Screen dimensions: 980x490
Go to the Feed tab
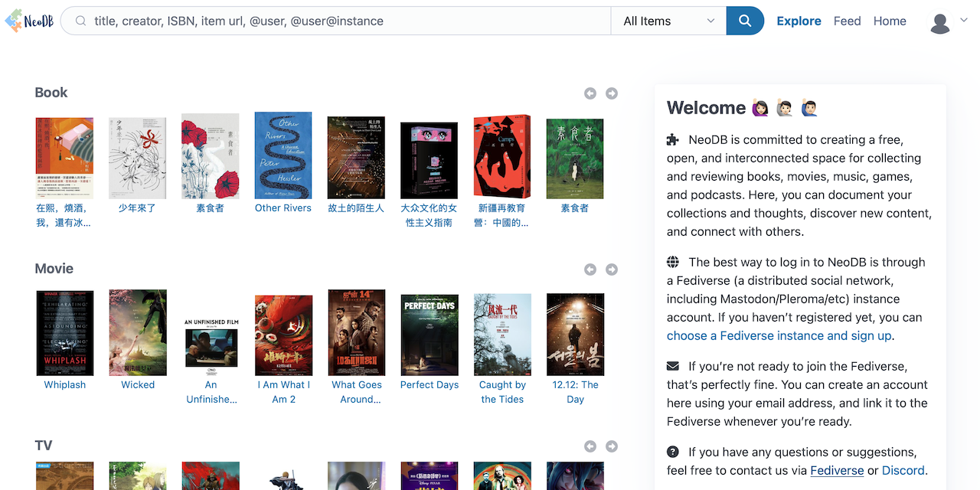point(847,21)
